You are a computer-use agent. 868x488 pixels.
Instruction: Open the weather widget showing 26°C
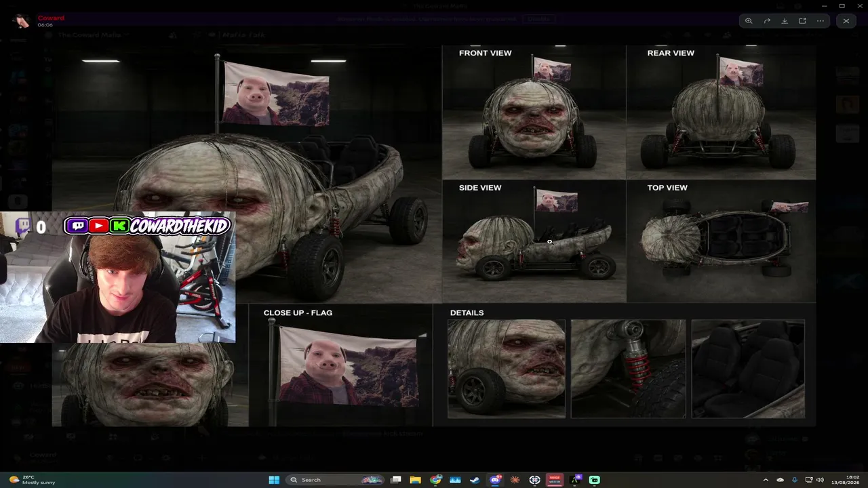[32, 480]
